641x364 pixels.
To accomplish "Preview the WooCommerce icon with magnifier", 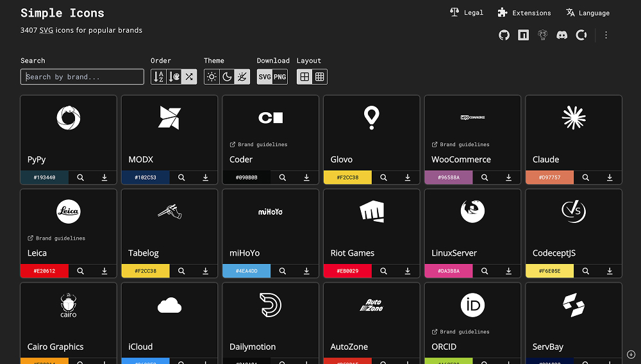I will [485, 178].
